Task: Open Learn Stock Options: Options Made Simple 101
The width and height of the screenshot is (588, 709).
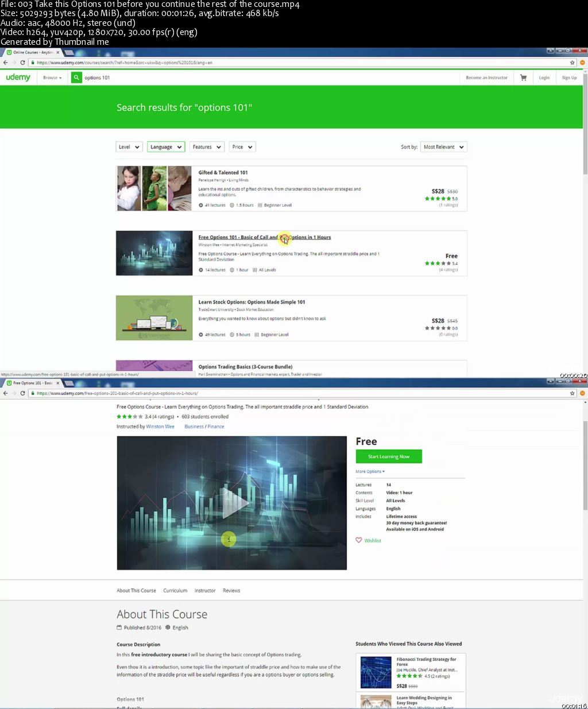Action: pos(252,302)
